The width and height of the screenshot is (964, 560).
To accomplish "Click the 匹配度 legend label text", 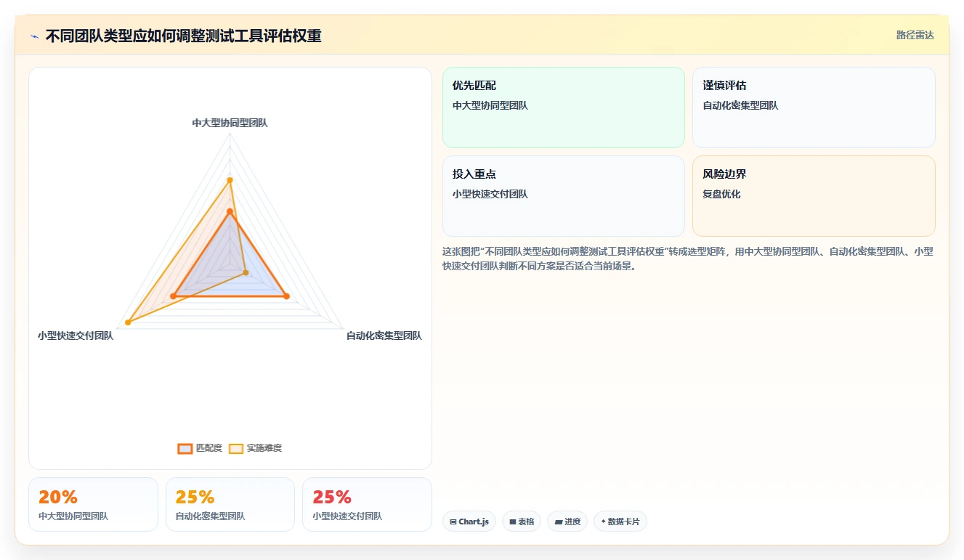I will (x=209, y=448).
